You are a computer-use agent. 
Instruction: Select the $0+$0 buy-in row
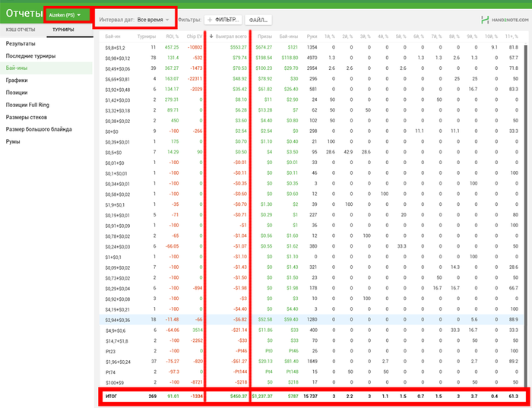point(312,131)
